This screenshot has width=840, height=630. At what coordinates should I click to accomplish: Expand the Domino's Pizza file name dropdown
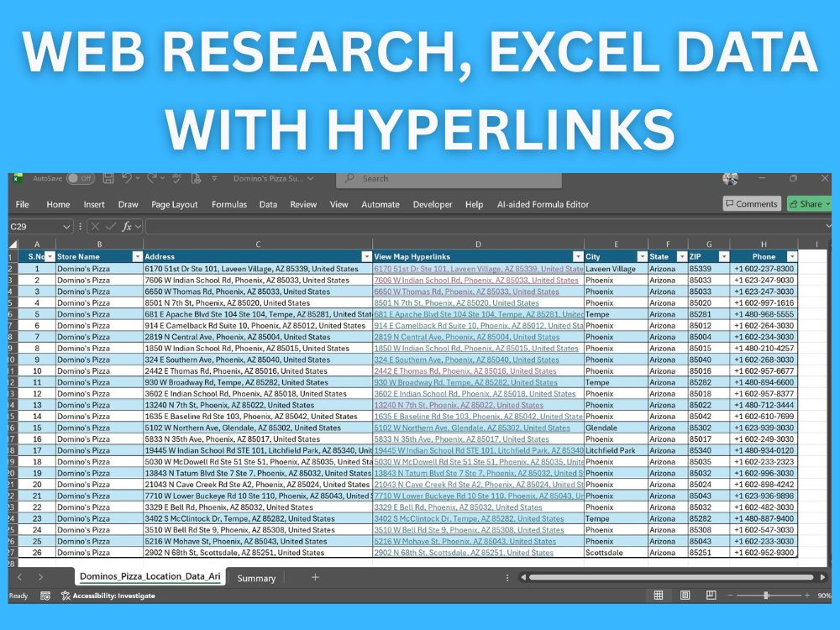(x=311, y=178)
